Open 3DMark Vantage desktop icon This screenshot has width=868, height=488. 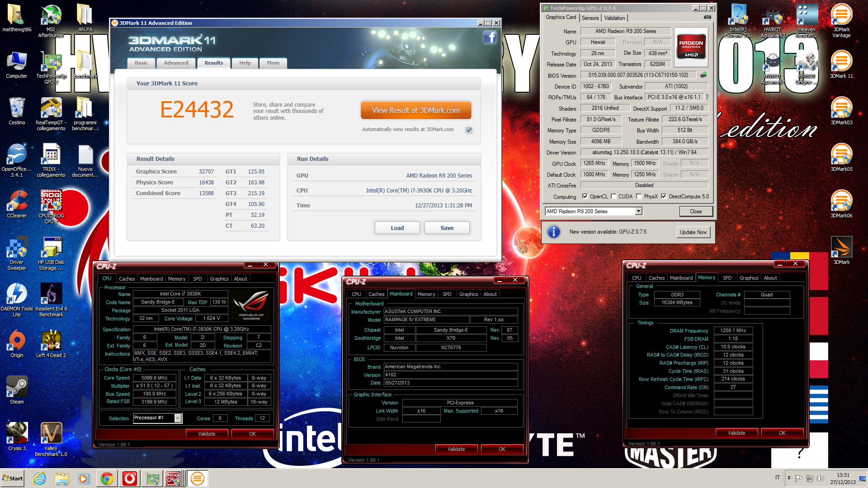click(841, 20)
